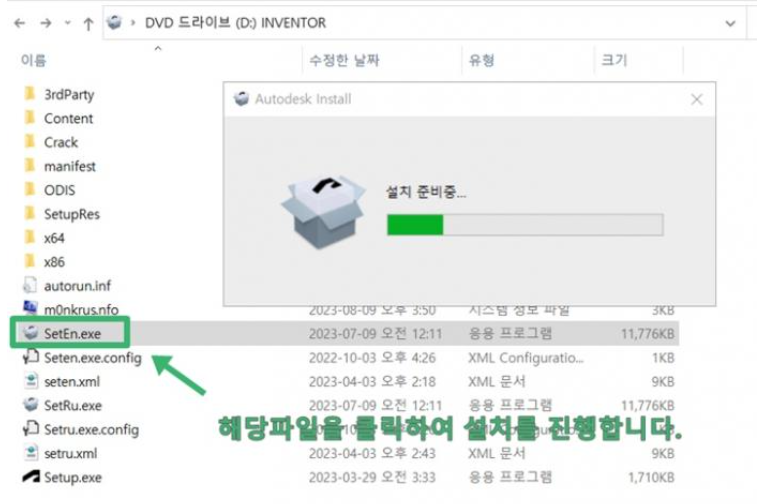The height and width of the screenshot is (504, 758).
Task: Click DVD 드라이브 (D:) INVENTOR path text
Action: pyautogui.click(x=235, y=23)
